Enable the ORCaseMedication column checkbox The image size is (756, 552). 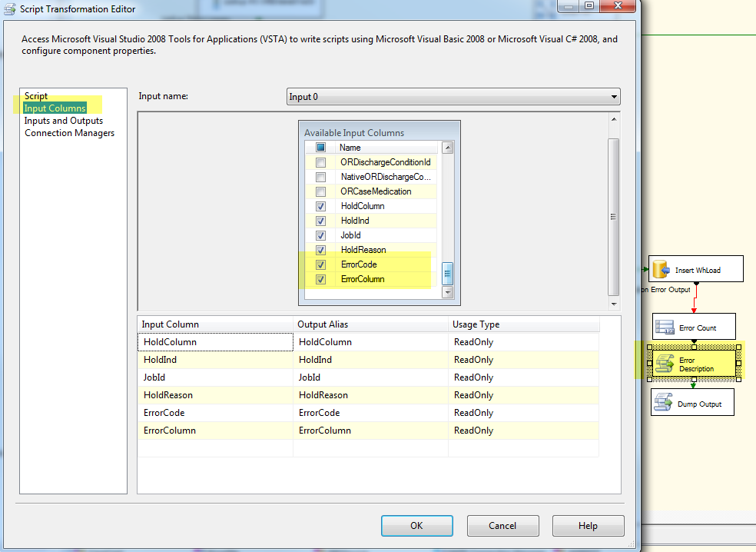coord(320,191)
